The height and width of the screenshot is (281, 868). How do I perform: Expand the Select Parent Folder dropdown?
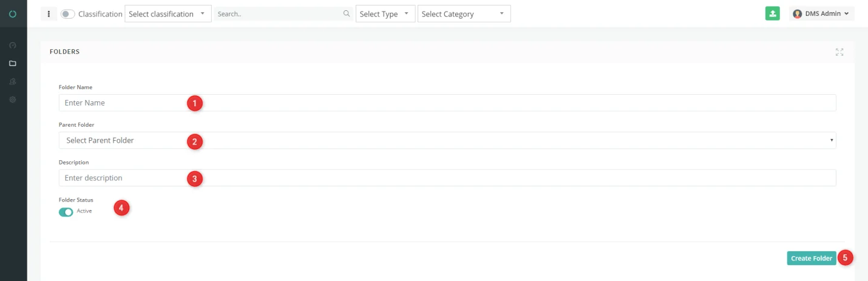point(447,140)
